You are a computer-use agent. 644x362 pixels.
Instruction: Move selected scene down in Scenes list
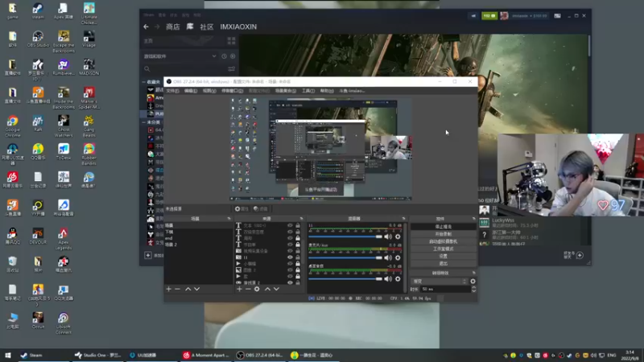[x=196, y=289]
